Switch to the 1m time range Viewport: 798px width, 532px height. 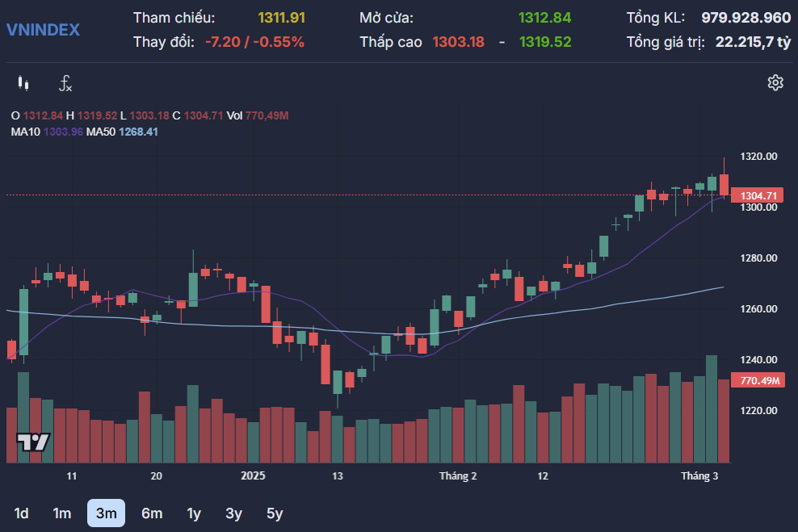tap(62, 513)
